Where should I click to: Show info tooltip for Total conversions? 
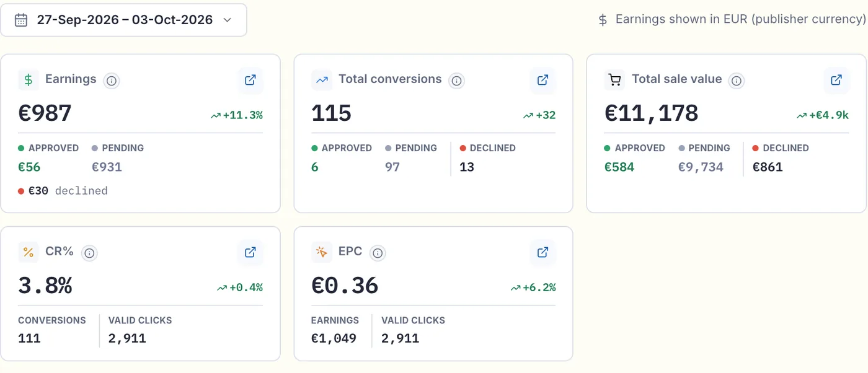456,81
